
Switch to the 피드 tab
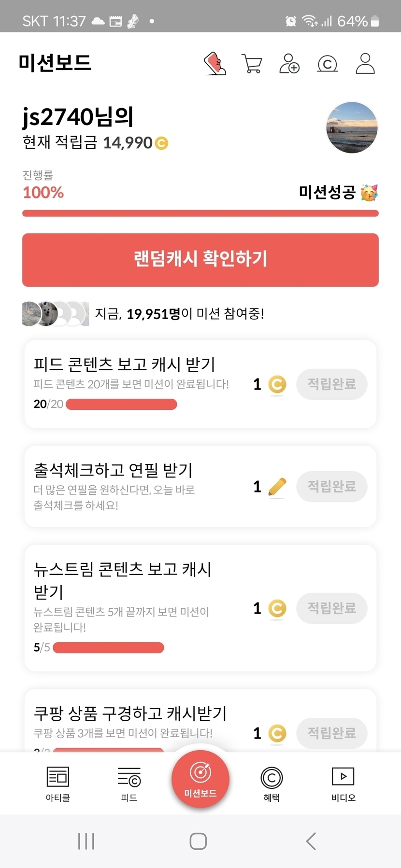129,784
